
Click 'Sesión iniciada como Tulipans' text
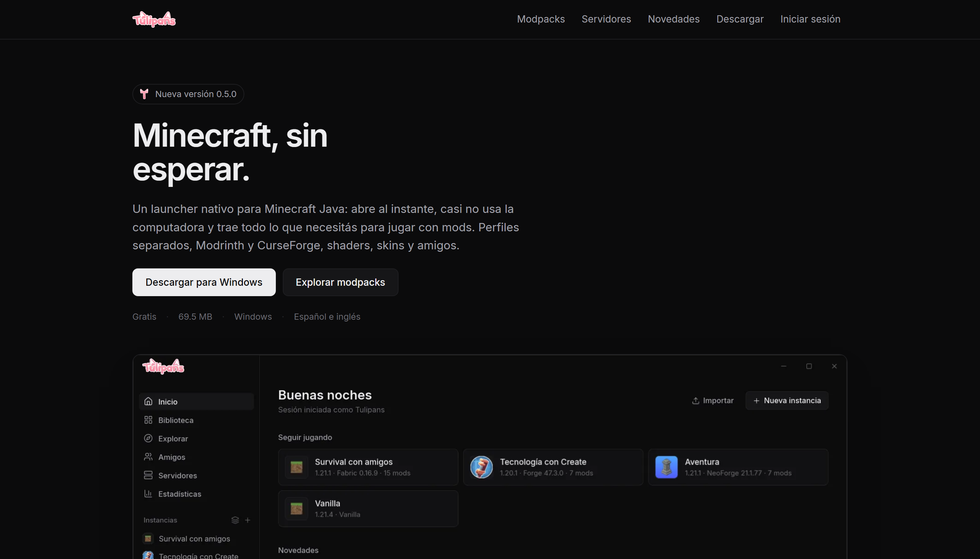coord(331,410)
